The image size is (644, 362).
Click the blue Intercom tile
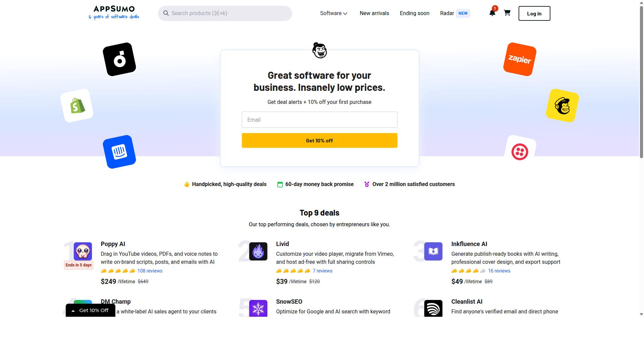tap(119, 152)
